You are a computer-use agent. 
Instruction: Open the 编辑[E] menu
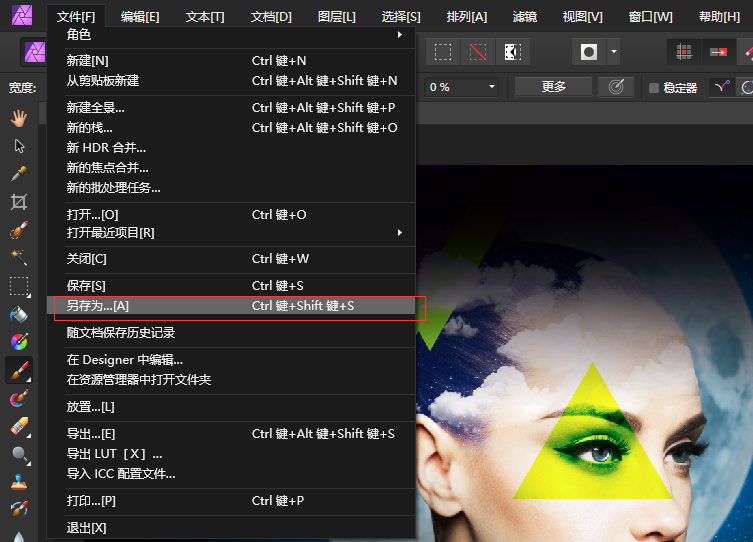point(140,17)
